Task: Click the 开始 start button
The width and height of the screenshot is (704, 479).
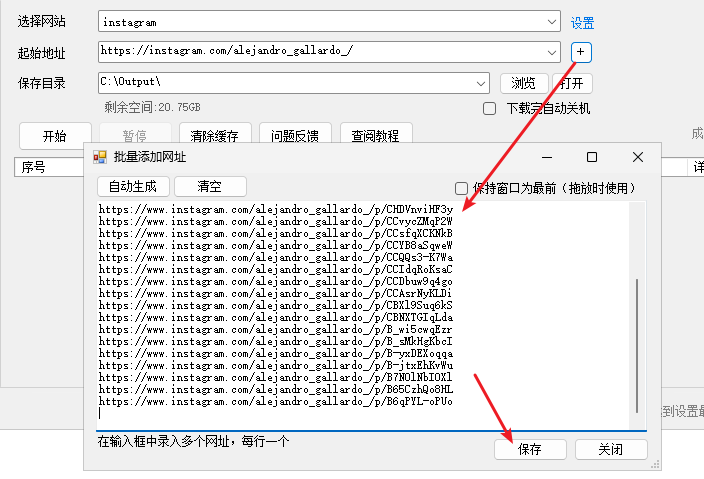Action: coord(55,136)
